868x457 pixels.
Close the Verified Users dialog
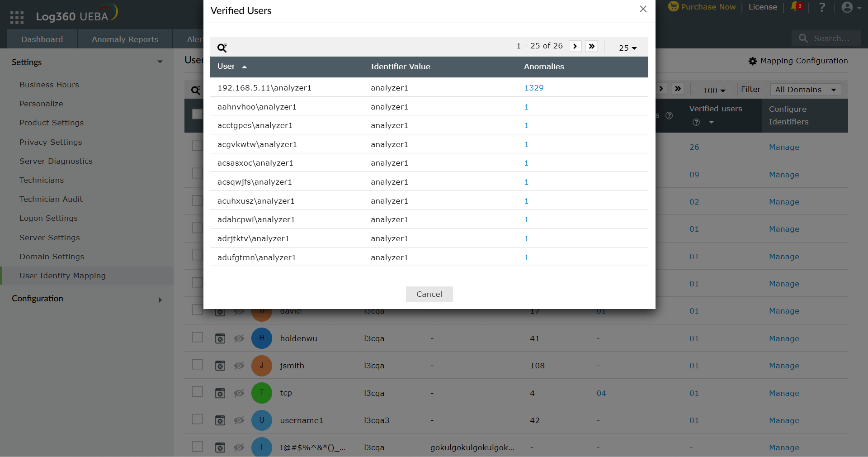tap(643, 9)
